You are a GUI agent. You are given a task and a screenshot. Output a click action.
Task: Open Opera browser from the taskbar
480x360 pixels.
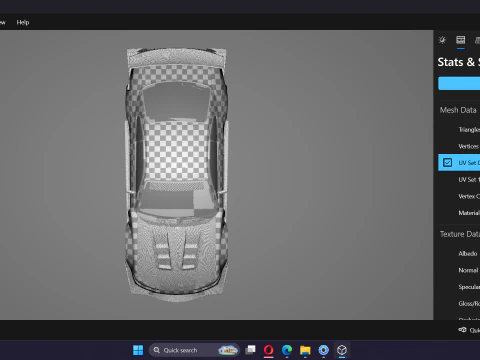(x=269, y=350)
